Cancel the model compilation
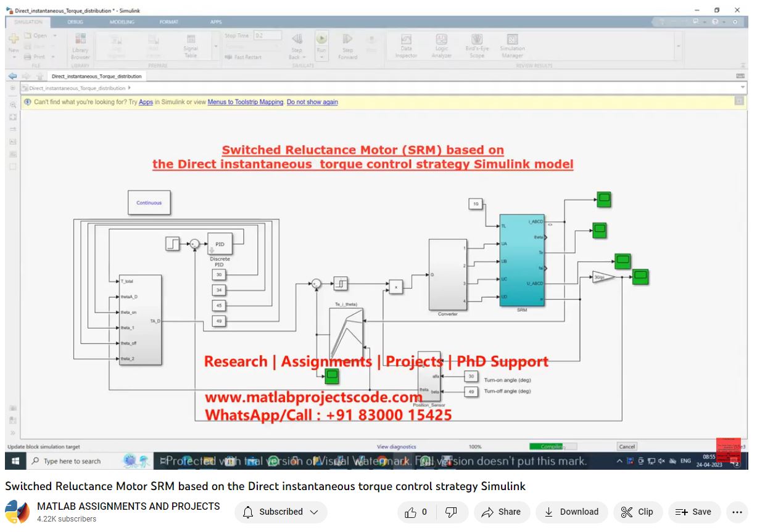Image resolution: width=757 pixels, height=532 pixels. tap(626, 446)
